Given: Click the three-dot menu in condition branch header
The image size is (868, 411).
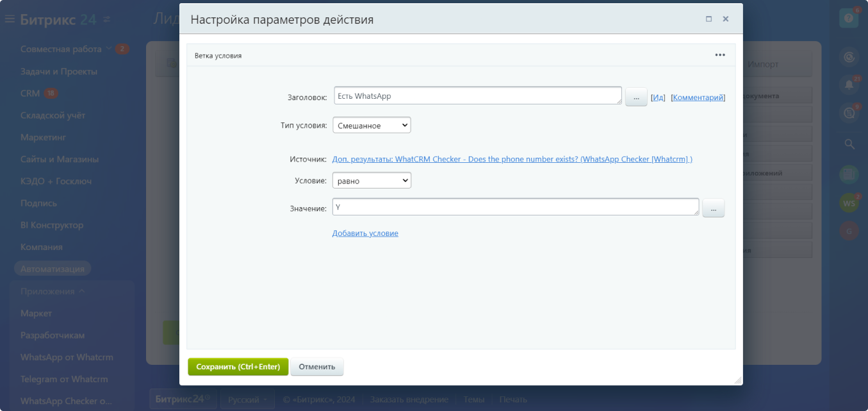Looking at the screenshot, I should [720, 55].
